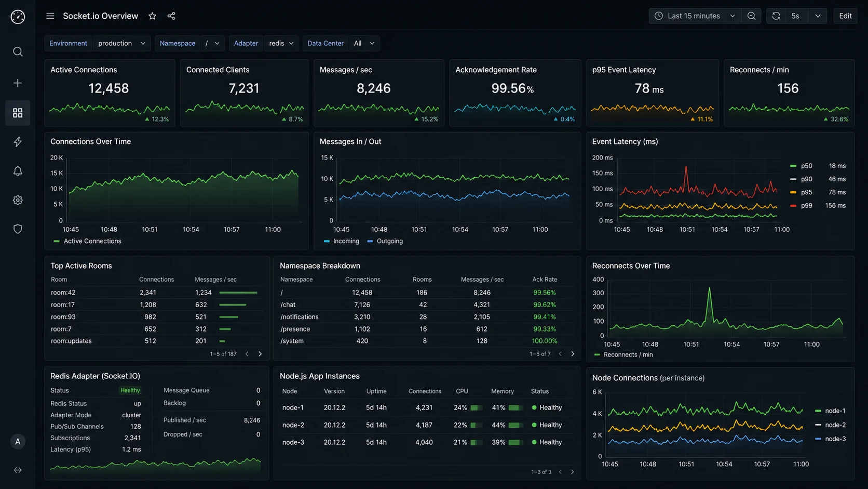Viewport: 868px width, 489px height.
Task: Click the node-2 Healthy status
Action: coord(547,425)
